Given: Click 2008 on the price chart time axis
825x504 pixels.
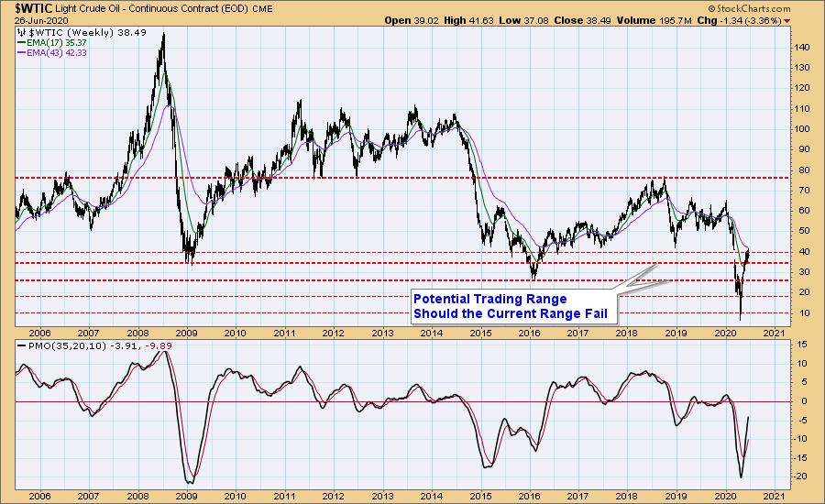Looking at the screenshot, I should click(137, 333).
